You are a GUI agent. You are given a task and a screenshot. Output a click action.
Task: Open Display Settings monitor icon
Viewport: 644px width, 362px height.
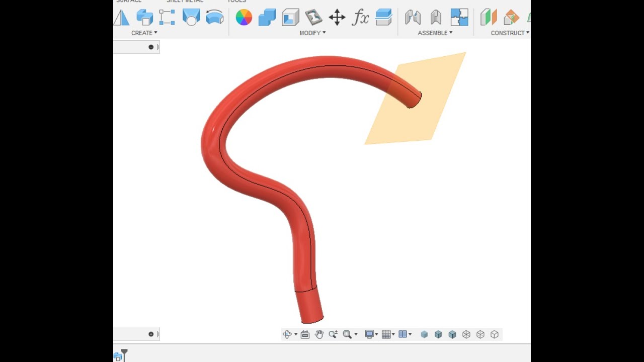click(369, 334)
